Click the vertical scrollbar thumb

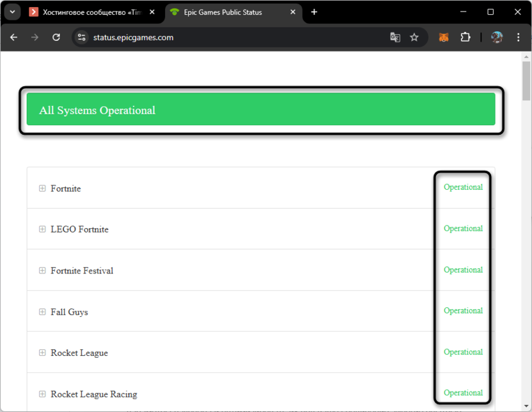coord(526,81)
